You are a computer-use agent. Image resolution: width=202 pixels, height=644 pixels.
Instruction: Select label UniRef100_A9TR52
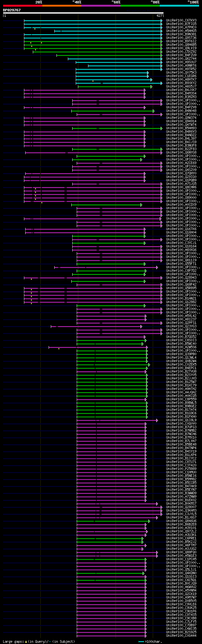pyautogui.click(x=181, y=69)
